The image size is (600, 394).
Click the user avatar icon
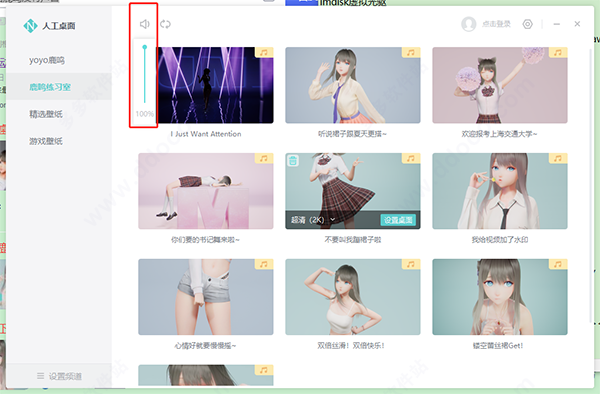468,24
